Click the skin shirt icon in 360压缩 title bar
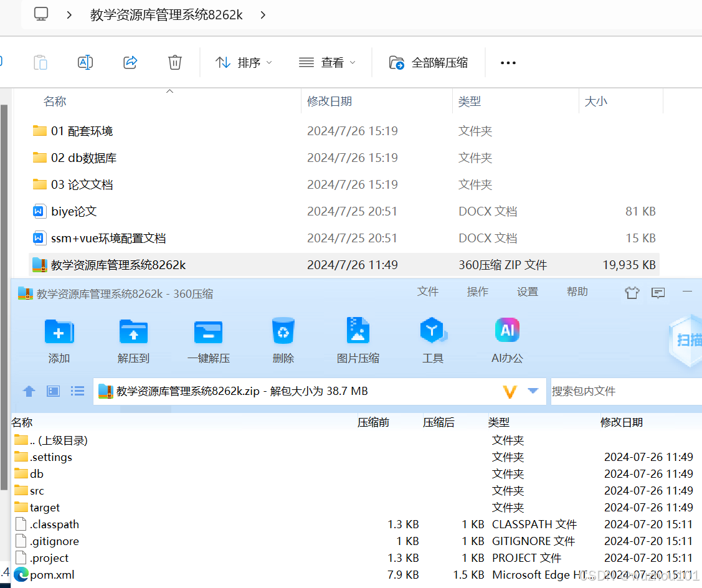The image size is (702, 588). (632, 293)
